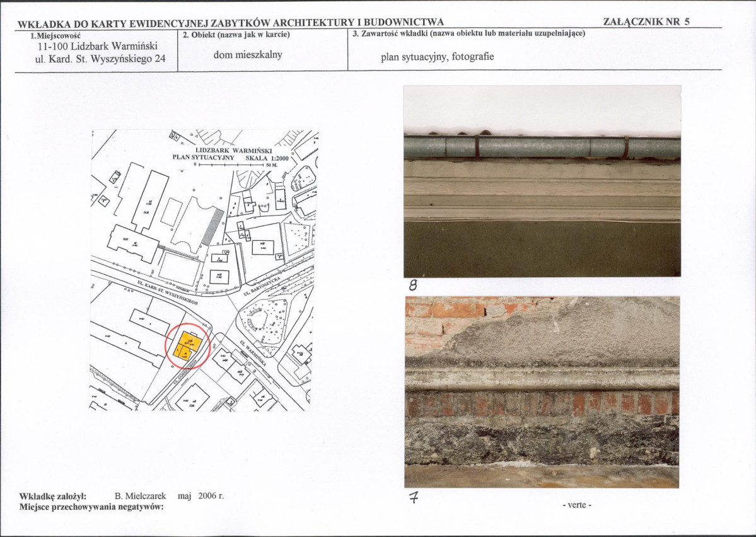756x537 pixels.
Task: Click the 'Miejsce przechowywania negatywów' label
Action: pos(91,507)
